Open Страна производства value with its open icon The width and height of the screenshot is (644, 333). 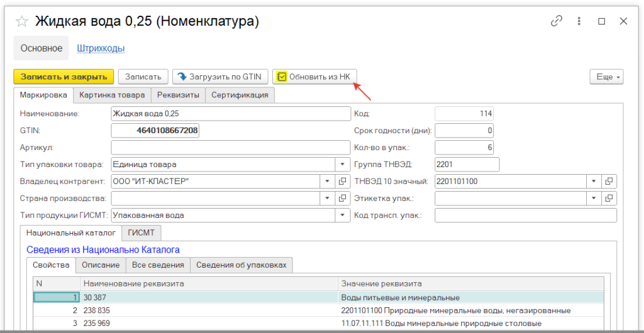pyautogui.click(x=343, y=198)
